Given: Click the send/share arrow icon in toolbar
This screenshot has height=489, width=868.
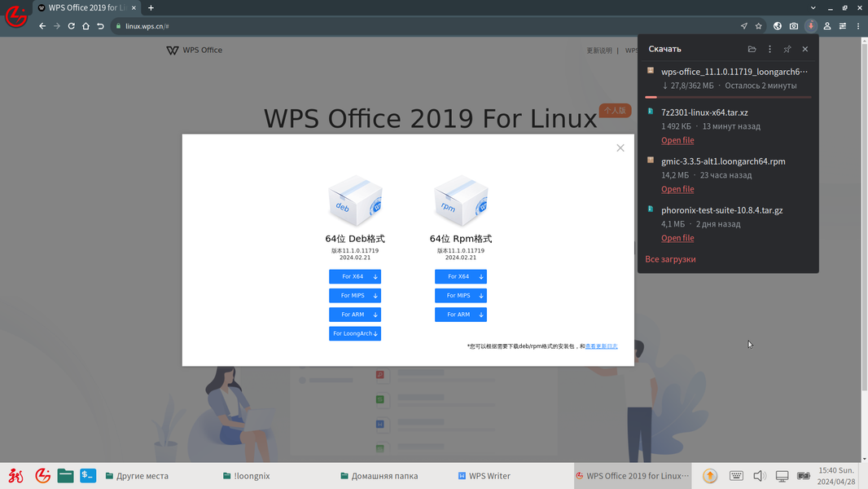Looking at the screenshot, I should (x=744, y=26).
